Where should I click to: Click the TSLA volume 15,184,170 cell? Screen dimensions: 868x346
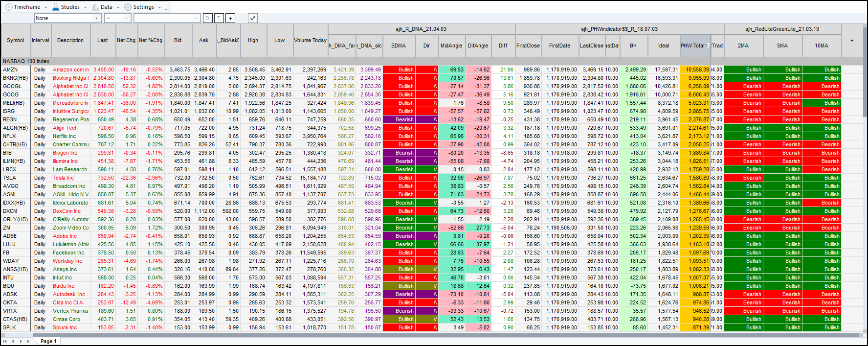point(311,178)
